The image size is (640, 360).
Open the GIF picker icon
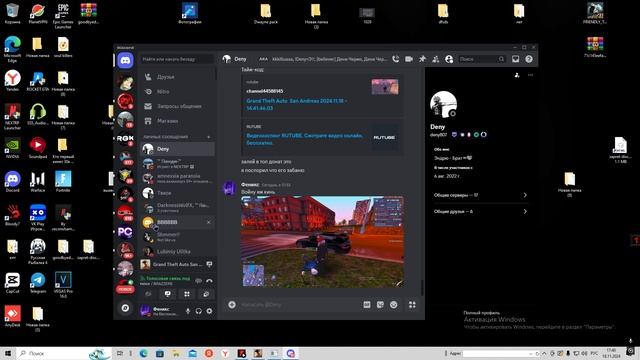tap(367, 304)
